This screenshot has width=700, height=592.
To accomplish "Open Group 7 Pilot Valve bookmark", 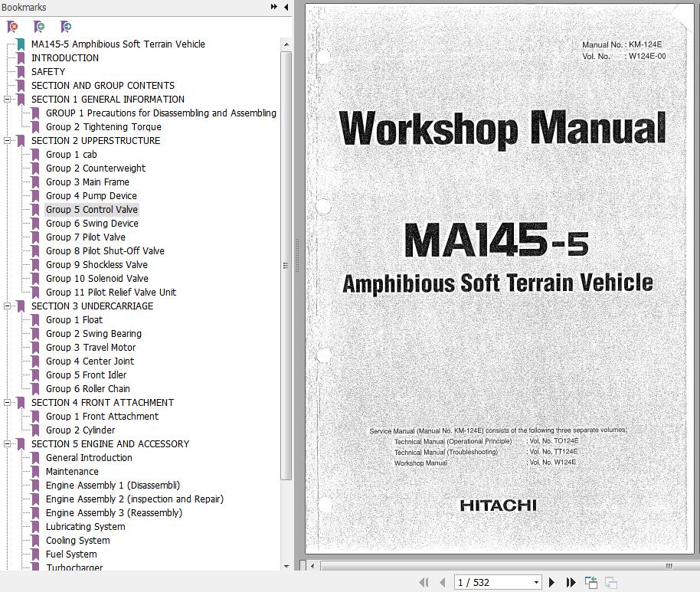I will pyautogui.click(x=85, y=237).
